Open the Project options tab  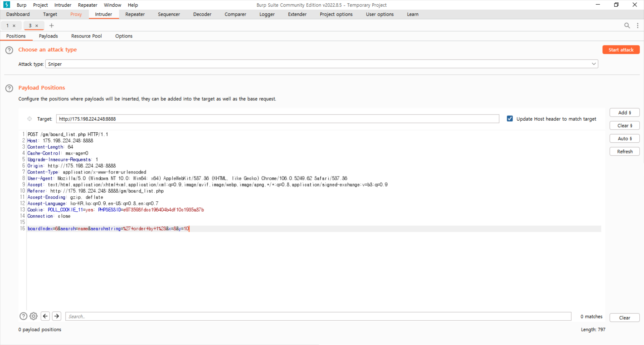pos(336,14)
